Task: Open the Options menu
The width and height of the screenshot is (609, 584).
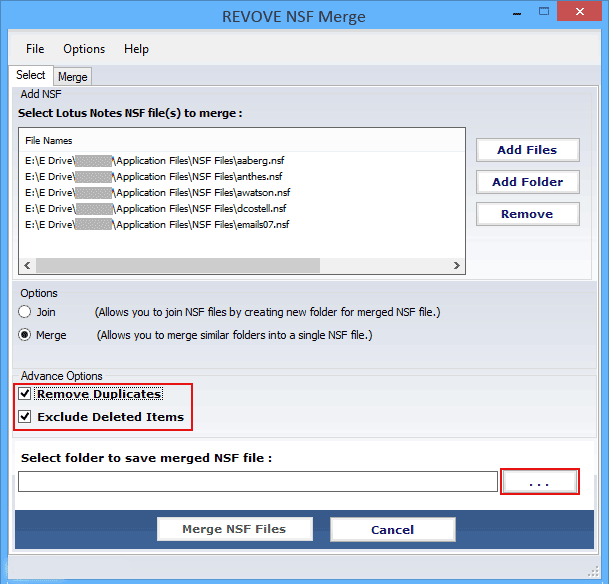Action: [x=84, y=49]
